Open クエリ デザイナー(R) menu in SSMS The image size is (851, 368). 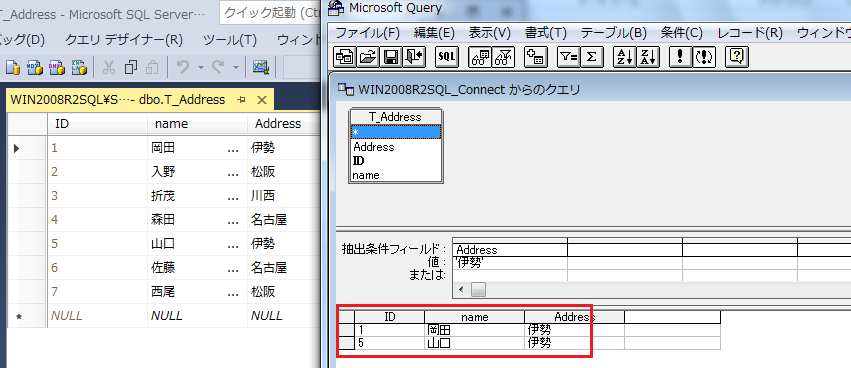coord(124,40)
